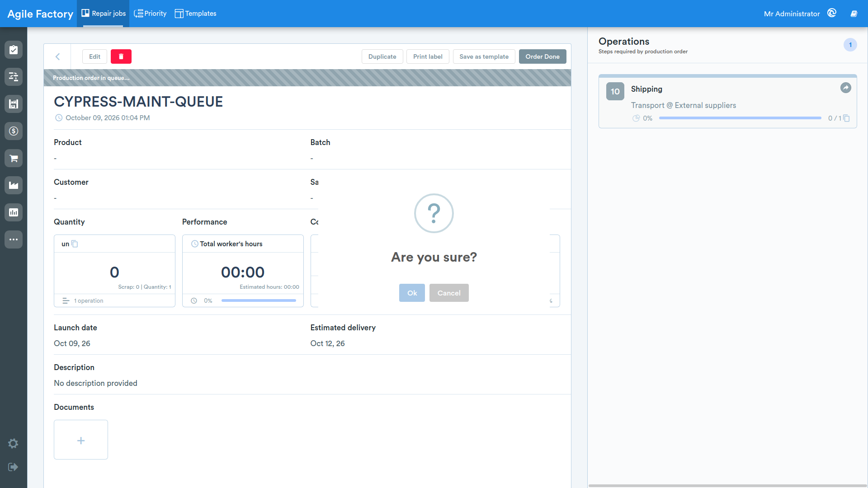868x488 pixels.
Task: Open the bar chart reports sidebar icon
Action: click(x=14, y=212)
